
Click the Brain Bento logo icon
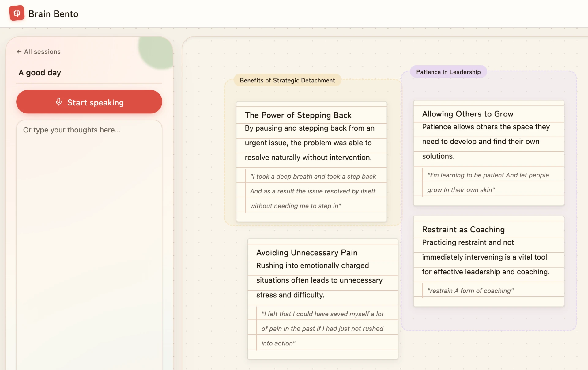pos(17,13)
